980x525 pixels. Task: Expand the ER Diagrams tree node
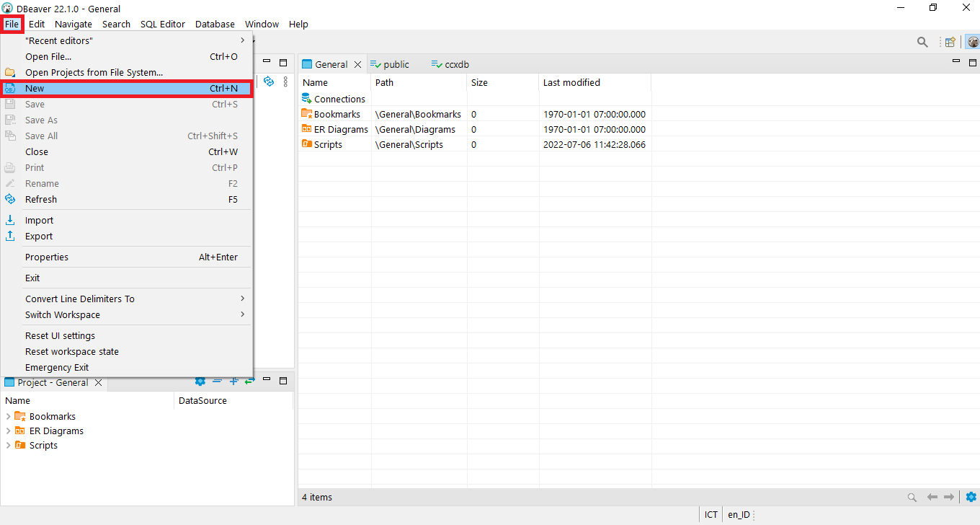click(x=9, y=431)
